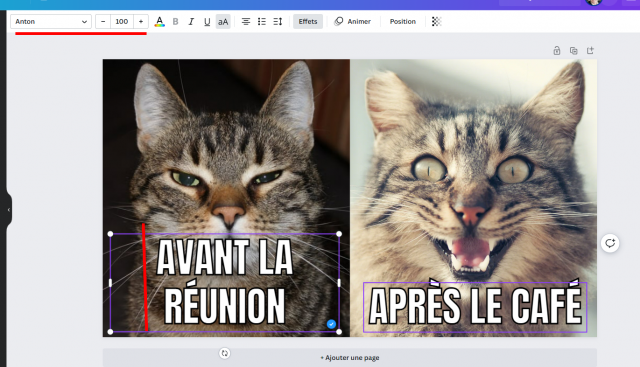This screenshot has width=640, height=367.
Task: Open the text color picker
Action: 160,22
